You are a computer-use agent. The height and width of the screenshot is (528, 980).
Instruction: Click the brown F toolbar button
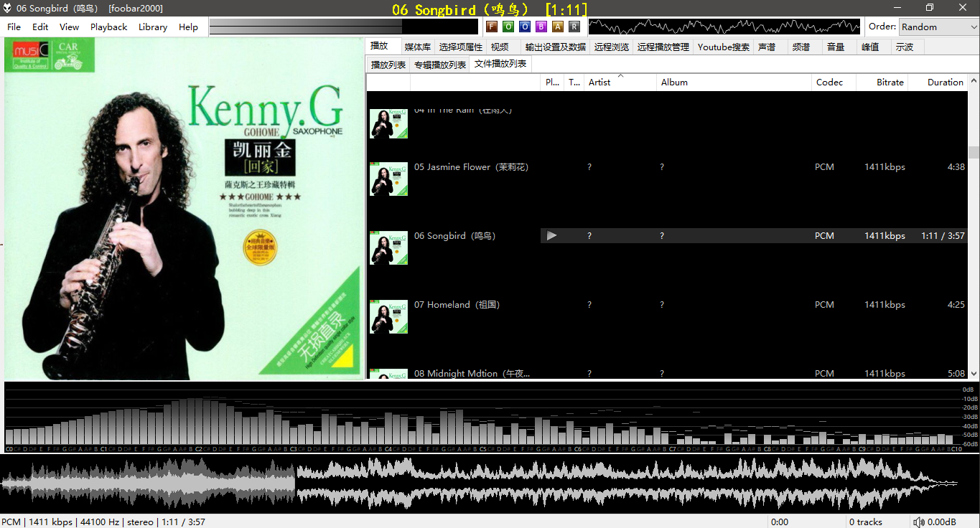(x=492, y=27)
